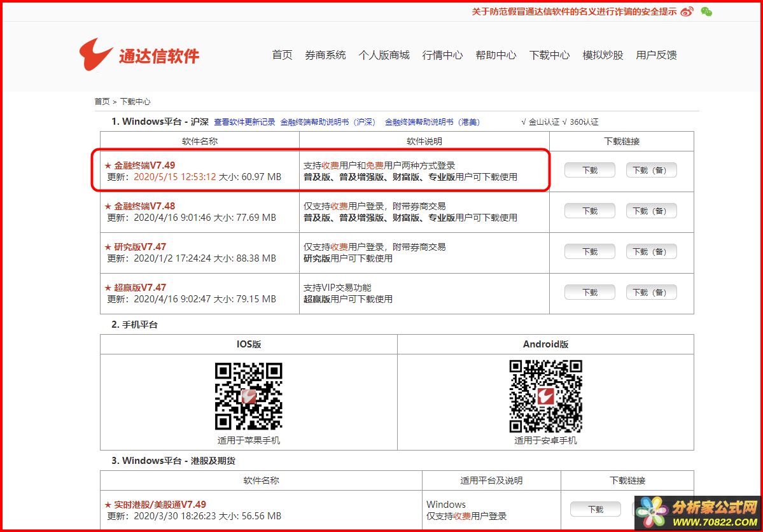Click the 下载中心 breadcrumb link
Image resolution: width=763 pixels, height=532 pixels.
point(136,102)
